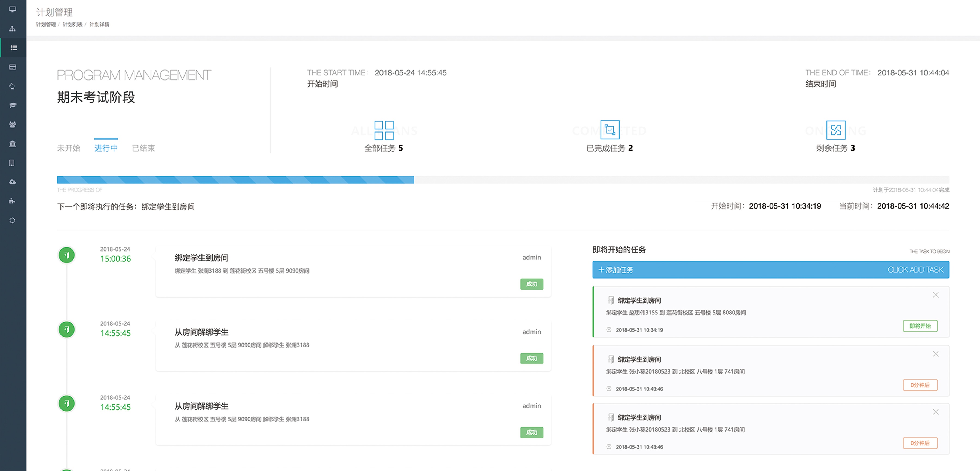The height and width of the screenshot is (471, 980).
Task: Click the striped blue progress bar
Action: (x=235, y=180)
